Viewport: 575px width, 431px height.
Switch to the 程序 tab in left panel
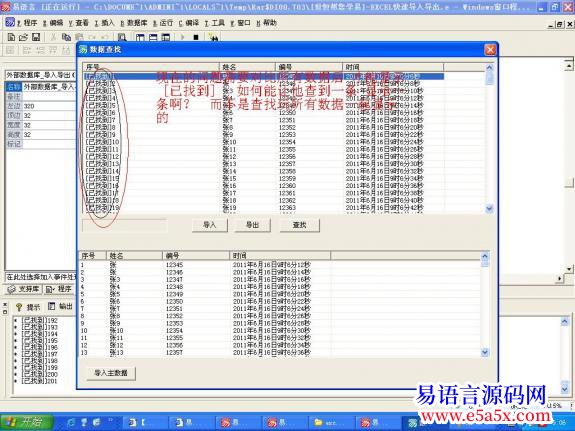tap(59, 289)
